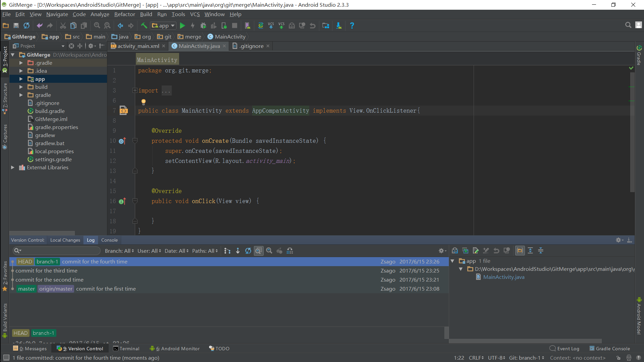The width and height of the screenshot is (644, 362).
Task: Hide the Version Control tool window
Action: [x=630, y=240]
